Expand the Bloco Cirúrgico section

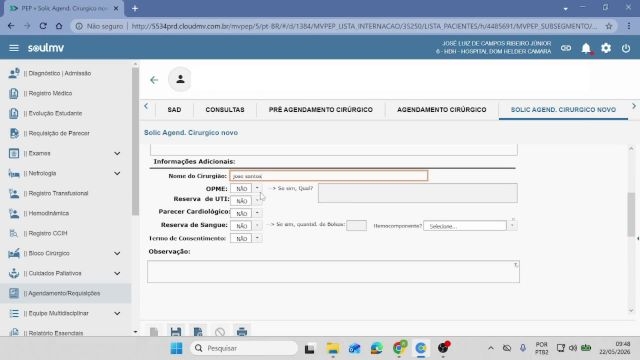click(x=117, y=253)
